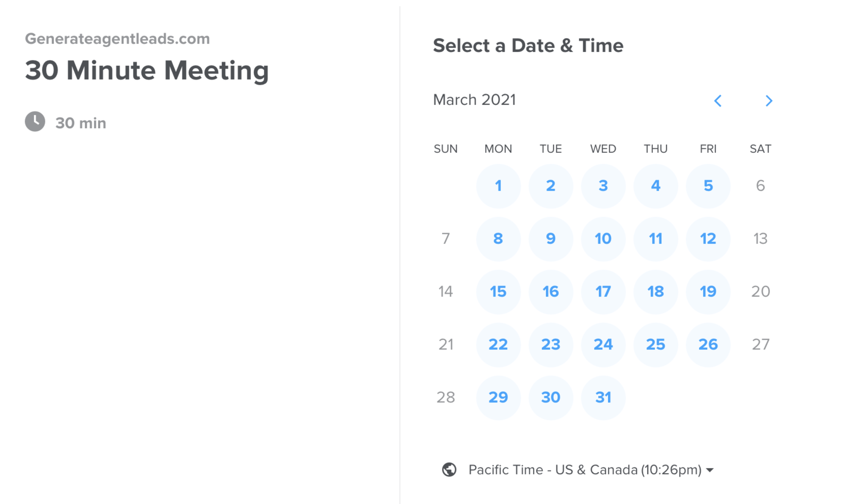Go to the previous month
This screenshot has width=867, height=504.
(x=717, y=101)
